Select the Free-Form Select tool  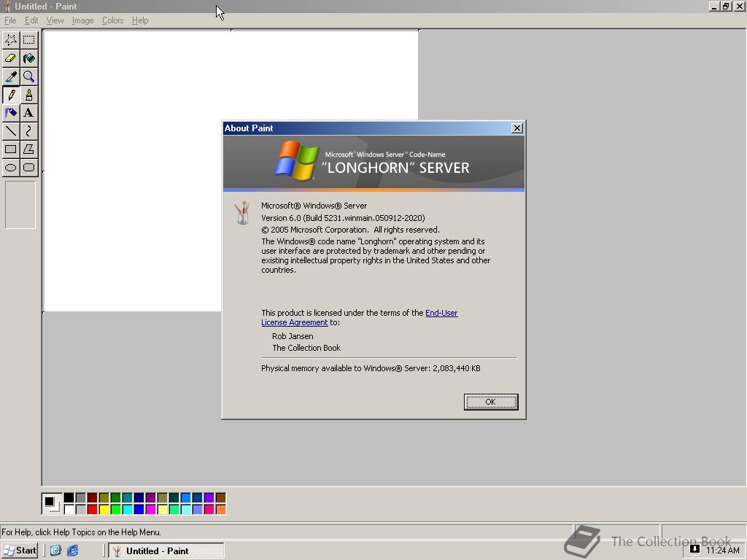[x=11, y=40]
